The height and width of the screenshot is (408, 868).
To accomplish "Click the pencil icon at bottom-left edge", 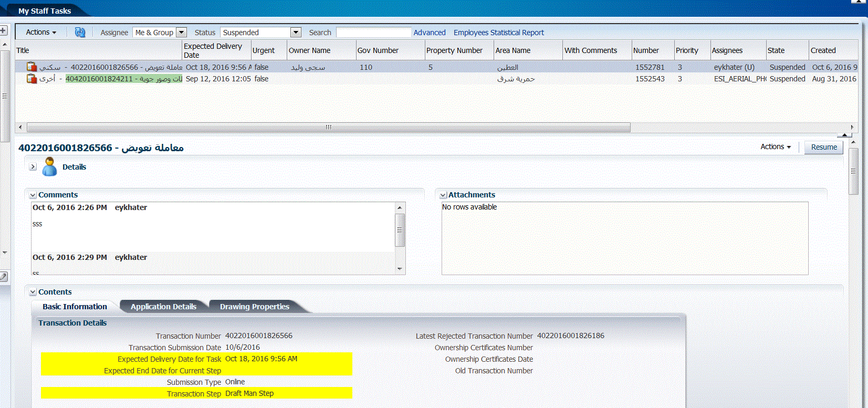I will (x=3, y=276).
